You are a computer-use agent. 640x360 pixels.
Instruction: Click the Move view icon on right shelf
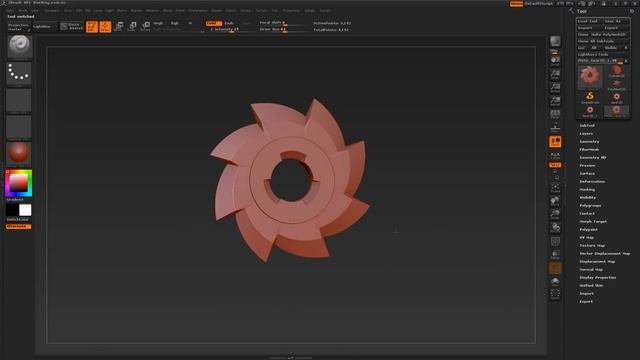(555, 201)
